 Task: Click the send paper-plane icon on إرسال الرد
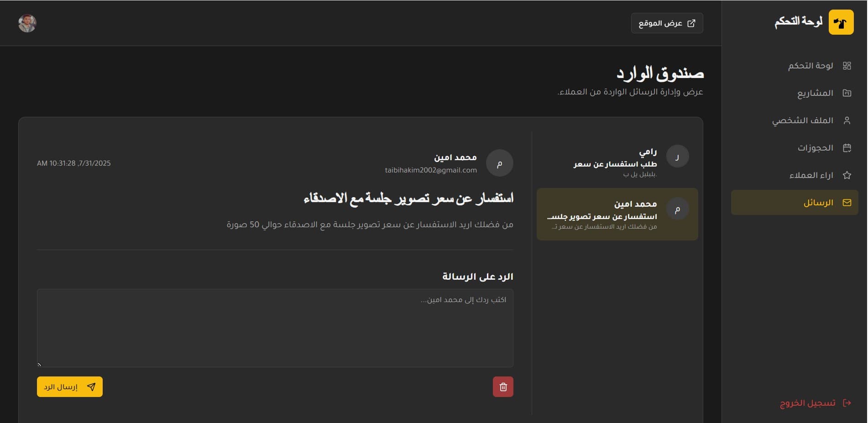click(x=92, y=386)
